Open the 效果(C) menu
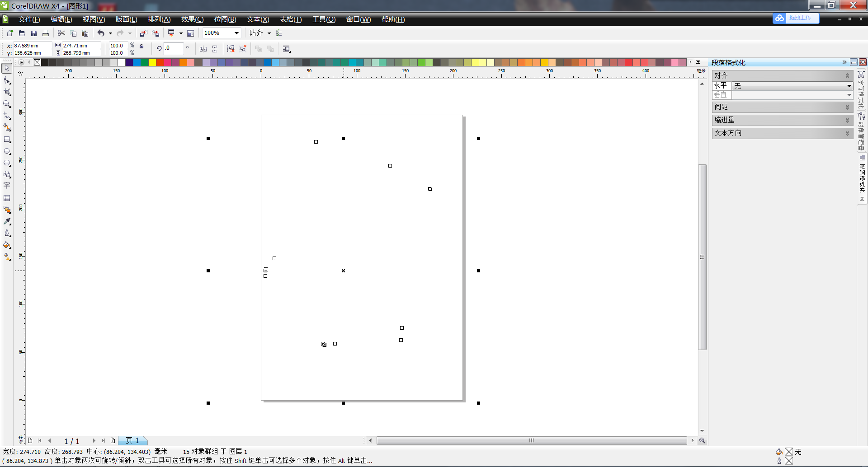868x467 pixels. coord(192,19)
